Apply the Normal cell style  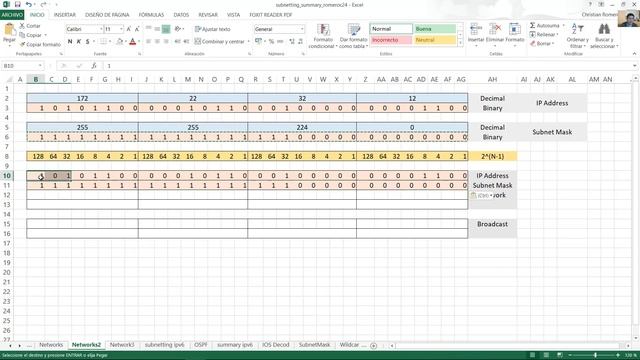(x=391, y=29)
